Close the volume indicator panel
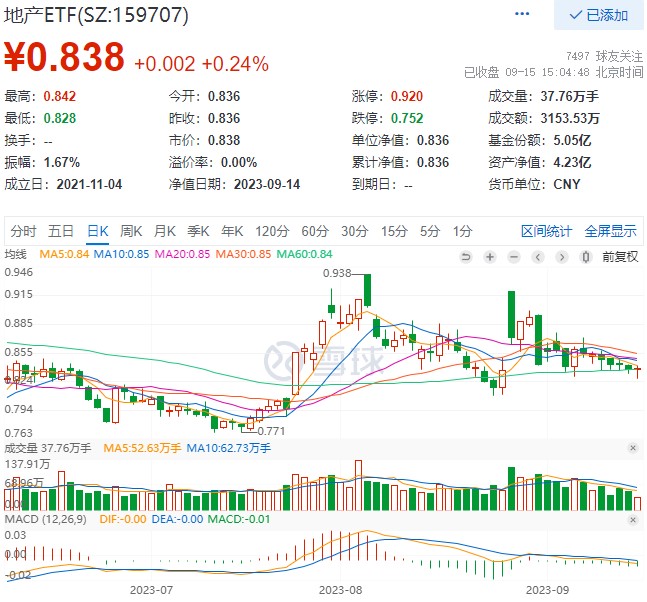Viewport: 647px width, 602px height. click(x=633, y=448)
